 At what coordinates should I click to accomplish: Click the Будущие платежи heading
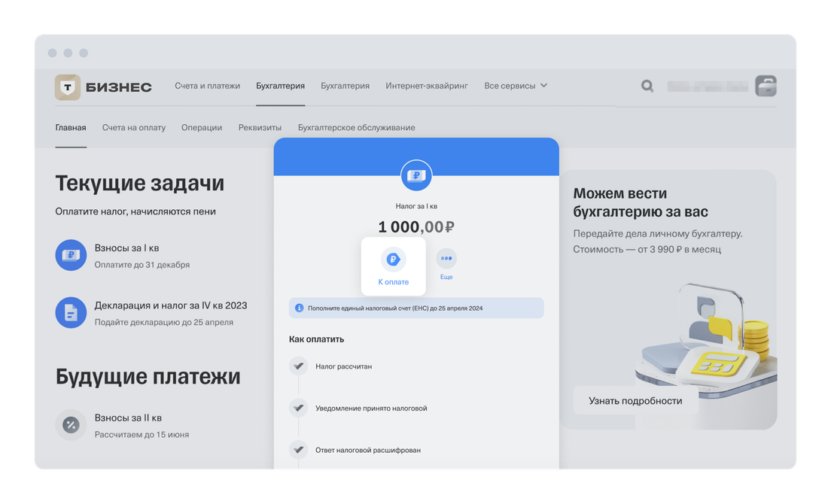(148, 376)
